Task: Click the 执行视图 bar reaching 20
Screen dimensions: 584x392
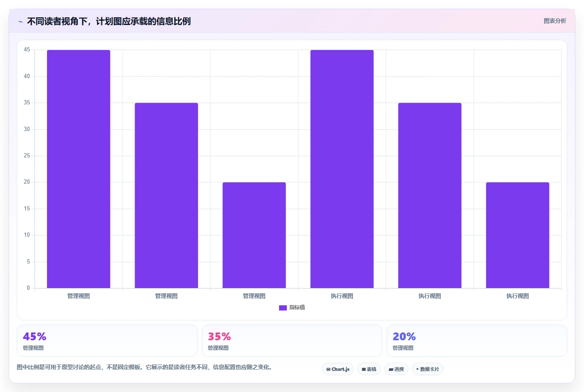Action: click(518, 235)
